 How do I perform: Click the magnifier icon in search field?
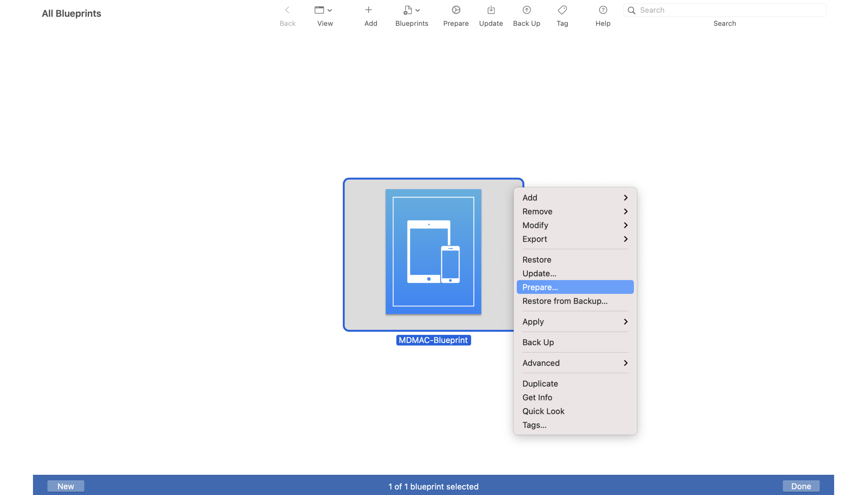(x=631, y=11)
